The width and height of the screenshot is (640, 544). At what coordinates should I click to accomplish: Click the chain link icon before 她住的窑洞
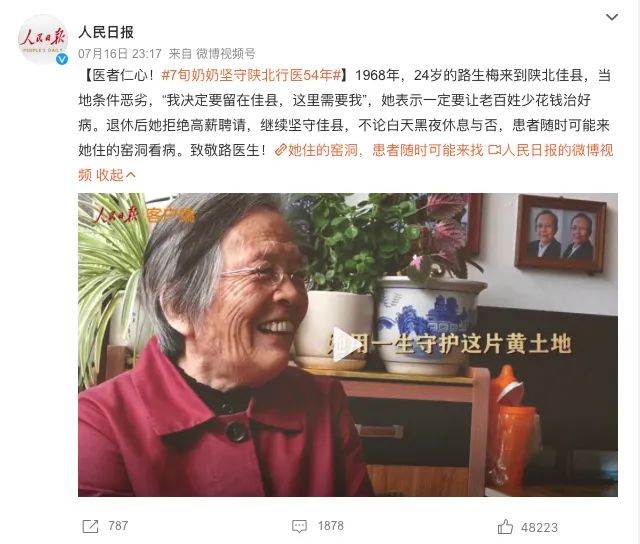tap(281, 150)
